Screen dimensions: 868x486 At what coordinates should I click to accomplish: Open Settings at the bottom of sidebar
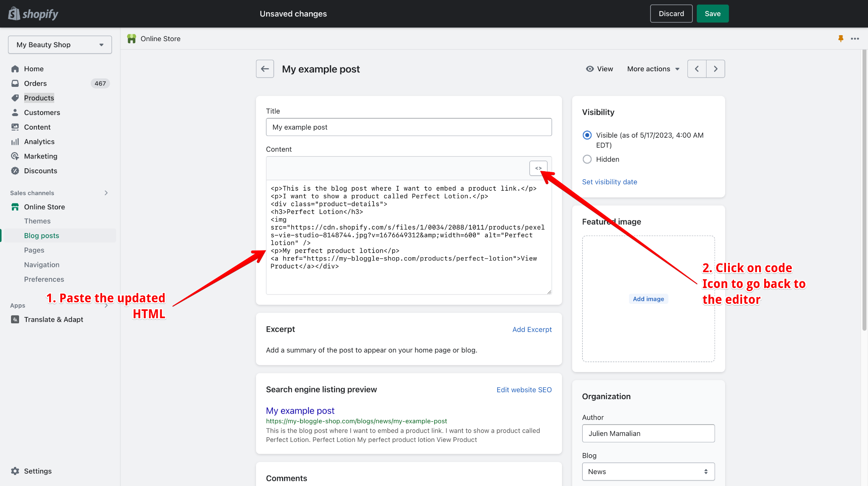(x=38, y=471)
